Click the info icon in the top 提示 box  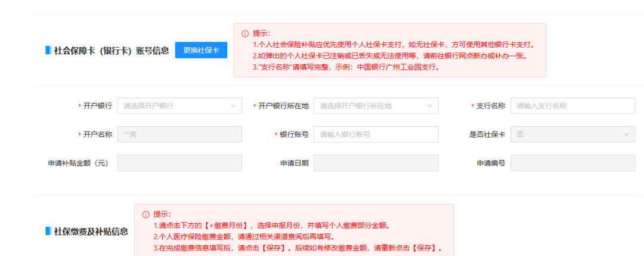click(x=245, y=34)
